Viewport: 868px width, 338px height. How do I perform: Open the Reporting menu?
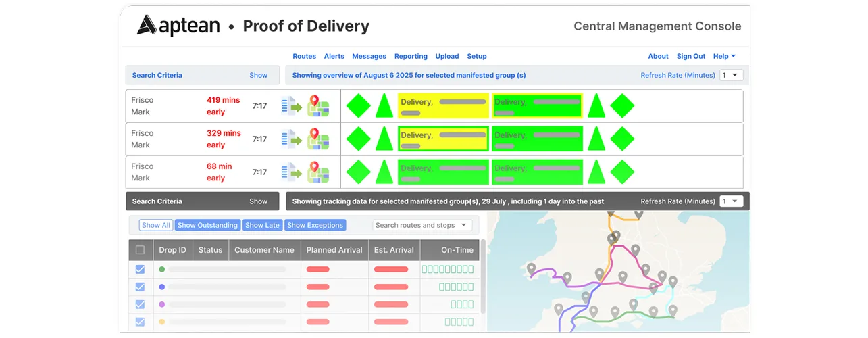[411, 57]
